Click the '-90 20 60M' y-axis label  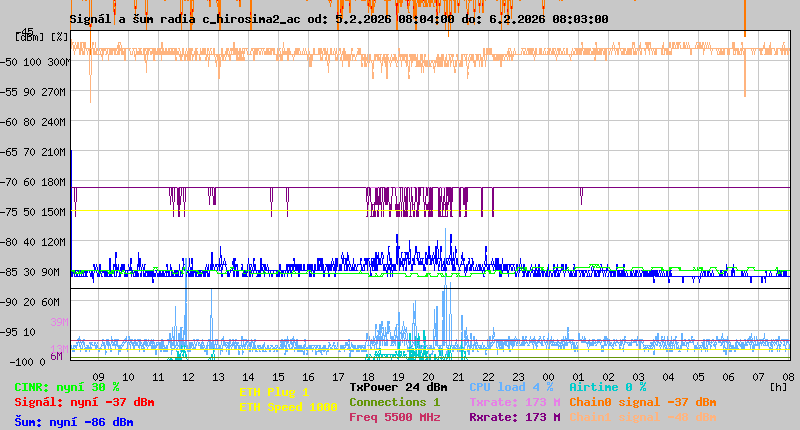pyautogui.click(x=30, y=302)
